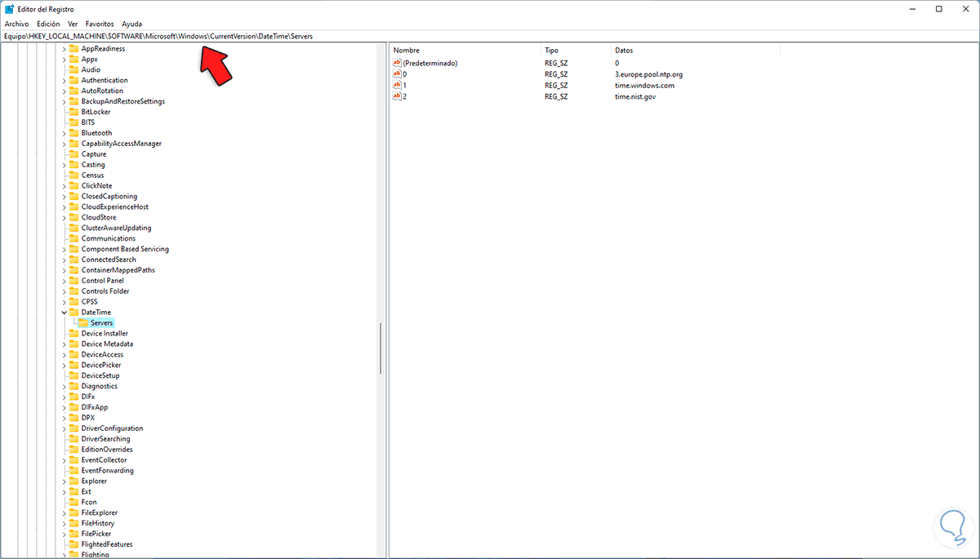
Task: Click the Control Panel folder icon
Action: [73, 280]
